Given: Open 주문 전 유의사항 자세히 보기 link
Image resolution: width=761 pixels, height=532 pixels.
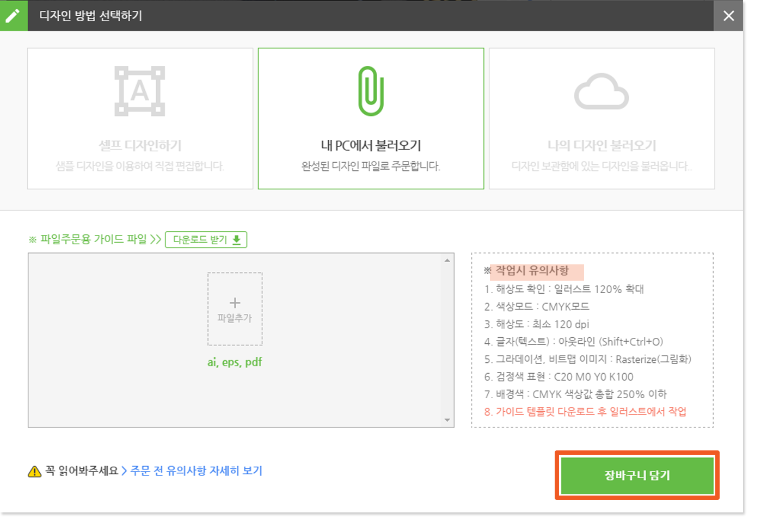Looking at the screenshot, I should pyautogui.click(x=197, y=471).
